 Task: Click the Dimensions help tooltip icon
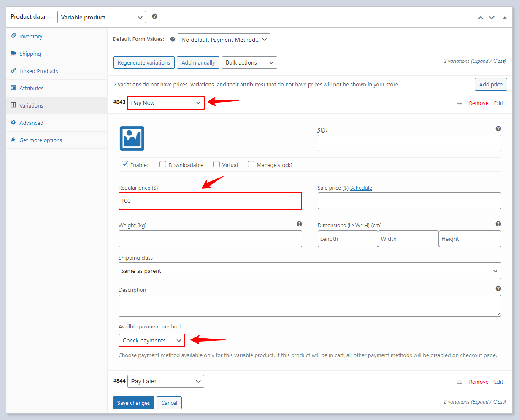(498, 224)
